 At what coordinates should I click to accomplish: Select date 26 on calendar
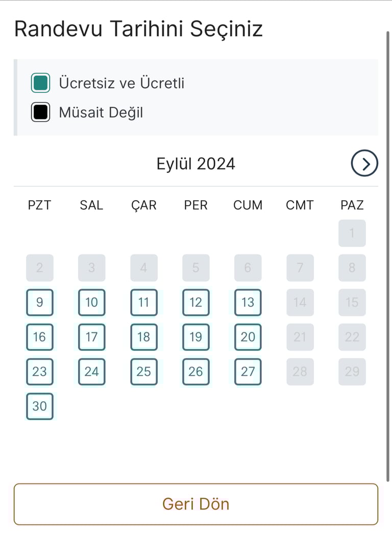coord(196,372)
